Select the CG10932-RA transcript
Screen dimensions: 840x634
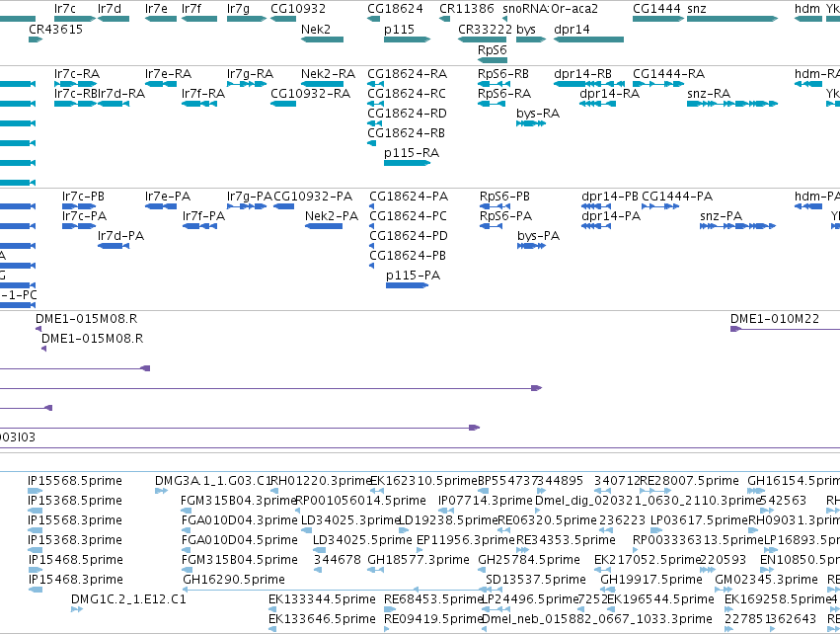283,104
